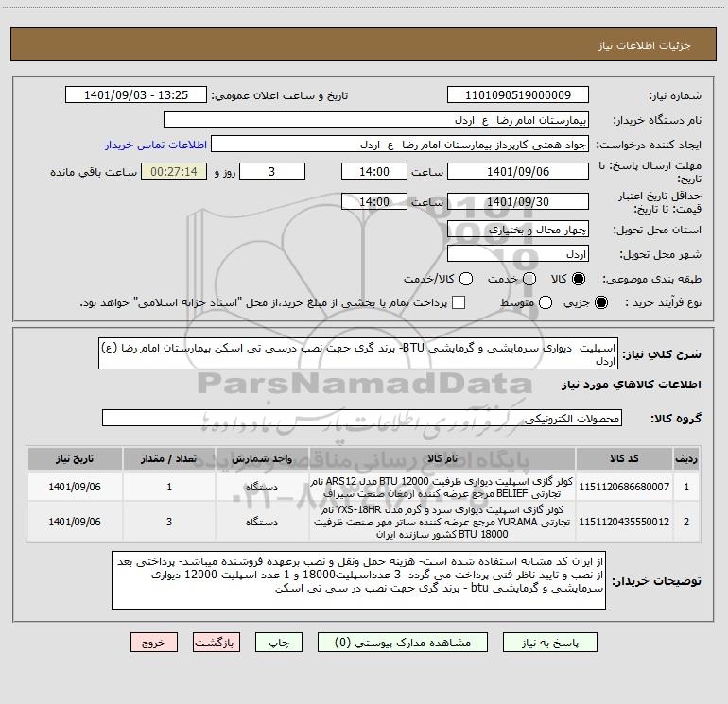Image resolution: width=728 pixels, height=704 pixels.
Task: Click the date 1401/09/06 in row 2
Action: click(x=75, y=522)
